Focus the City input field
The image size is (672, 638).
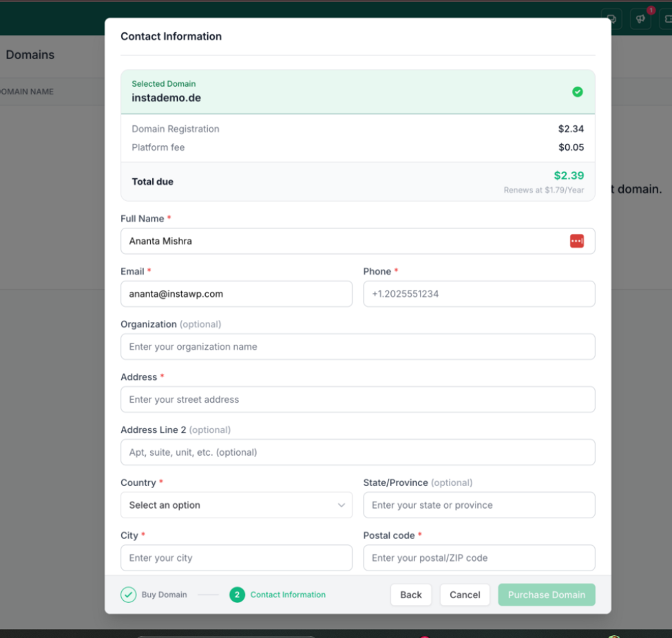(237, 557)
